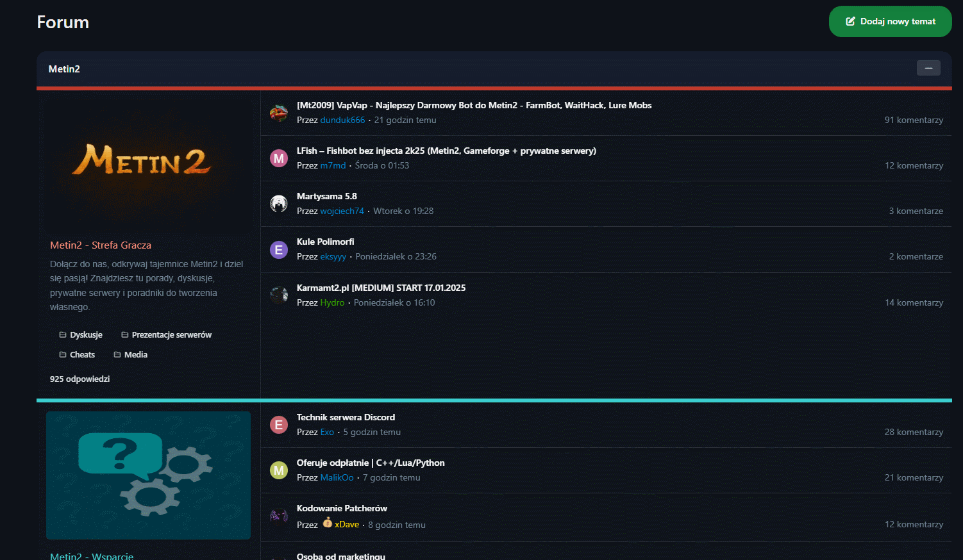Click the support question mark gears image
Image resolution: width=963 pixels, height=560 pixels.
tap(148, 475)
